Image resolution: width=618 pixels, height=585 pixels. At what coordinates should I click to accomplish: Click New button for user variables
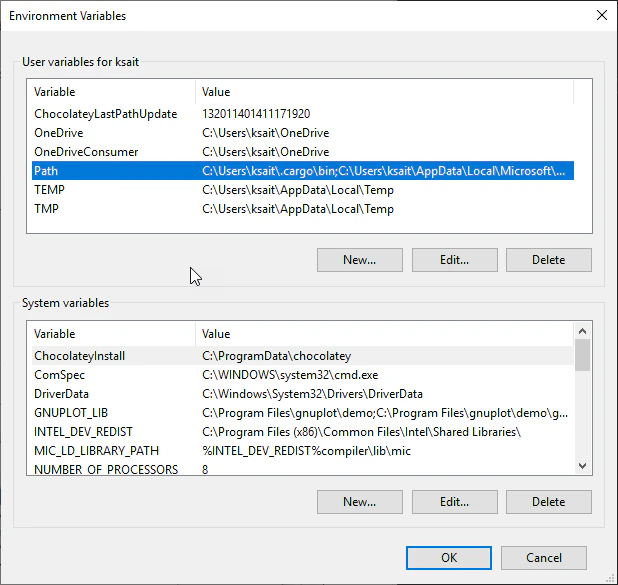(x=360, y=260)
